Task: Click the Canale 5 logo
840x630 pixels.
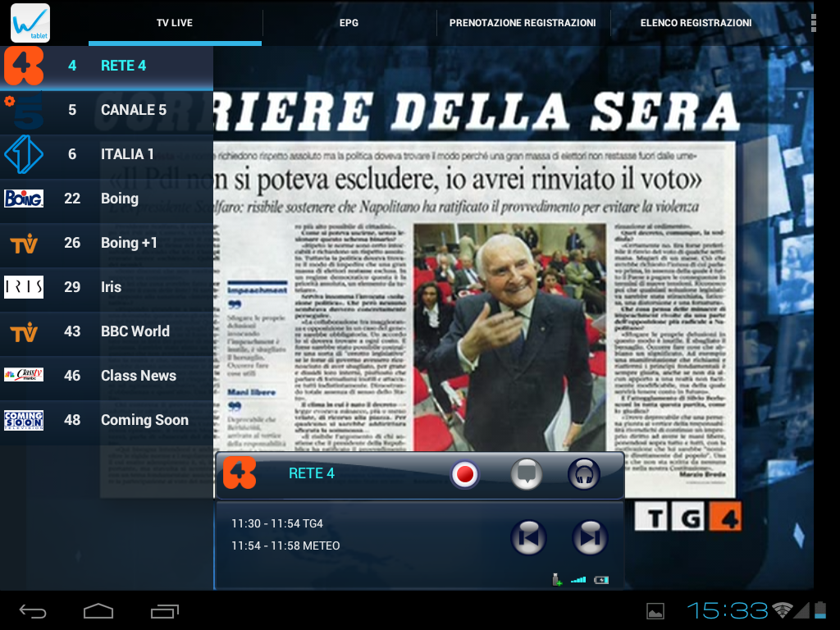Action: point(24,111)
